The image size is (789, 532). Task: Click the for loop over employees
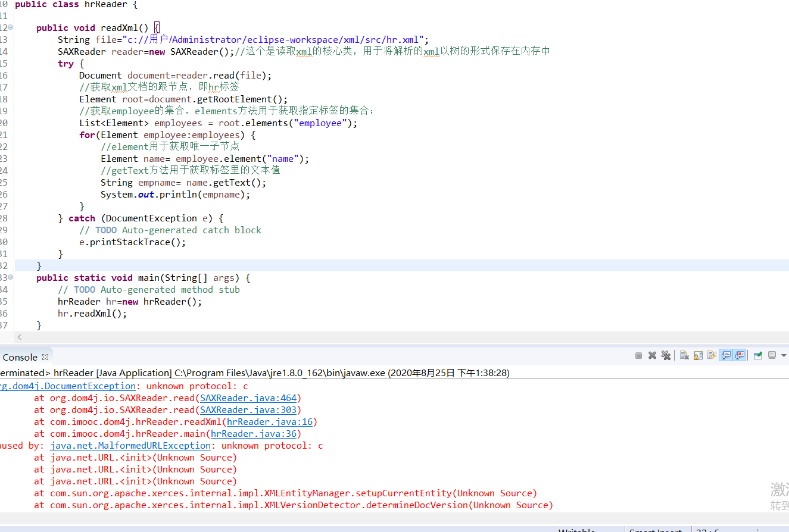click(167, 134)
